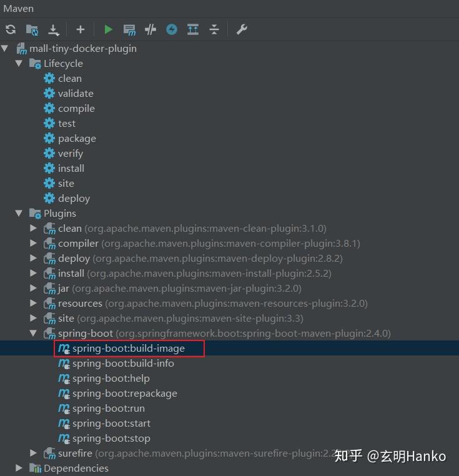Click the green Run Maven Build icon
Image resolution: width=459 pixels, height=476 pixels.
[x=109, y=29]
